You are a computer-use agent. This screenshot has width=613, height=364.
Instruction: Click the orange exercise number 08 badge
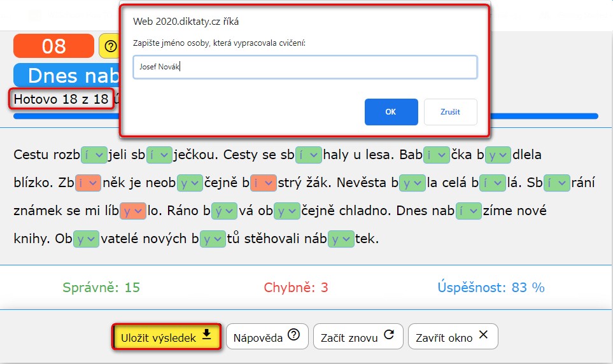53,46
